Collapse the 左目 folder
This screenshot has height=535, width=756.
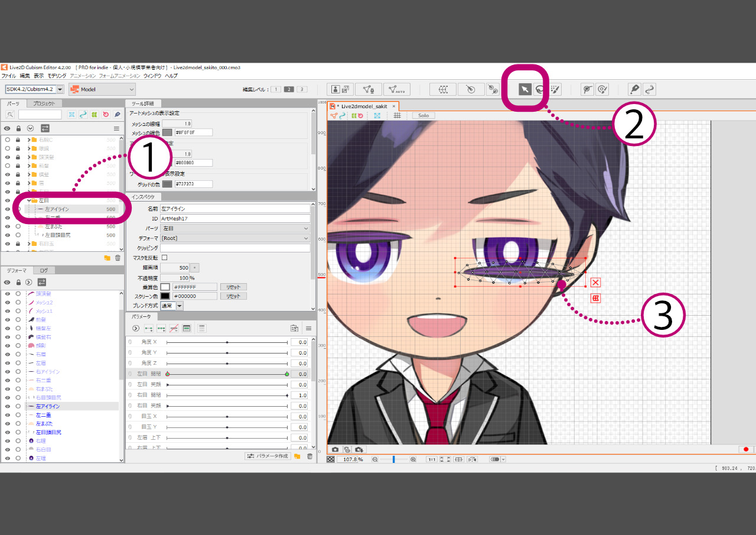pos(28,200)
